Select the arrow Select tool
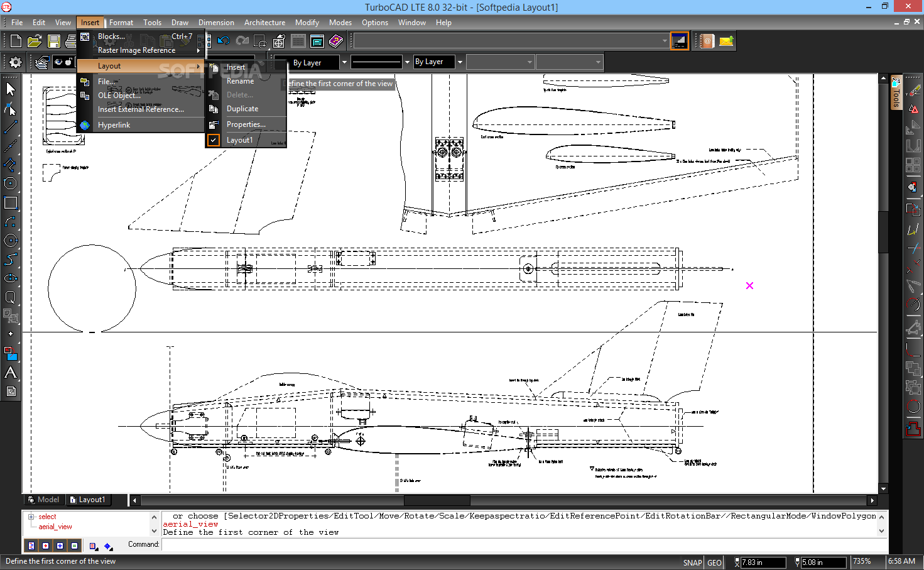Viewport: 924px width, 570px height. pyautogui.click(x=11, y=89)
